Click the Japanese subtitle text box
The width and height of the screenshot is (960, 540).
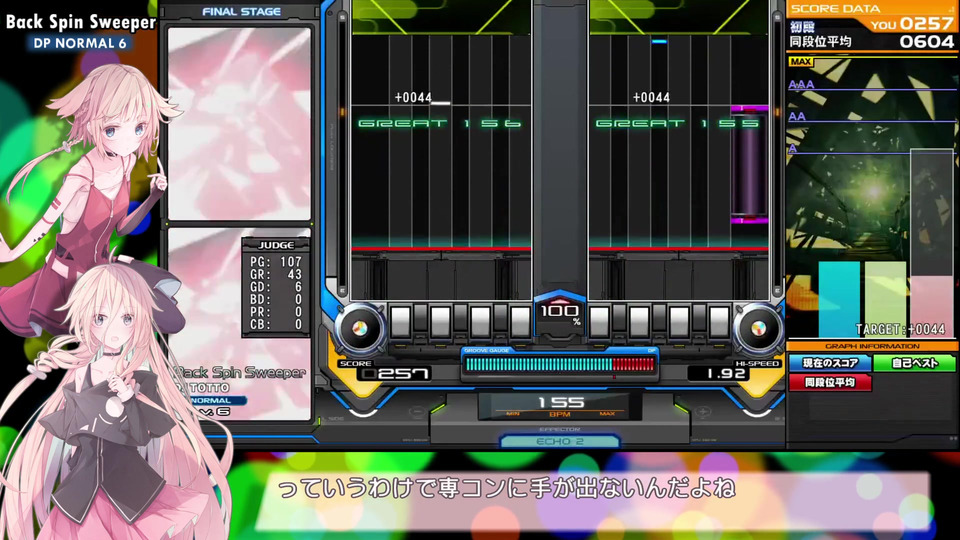[x=593, y=501]
